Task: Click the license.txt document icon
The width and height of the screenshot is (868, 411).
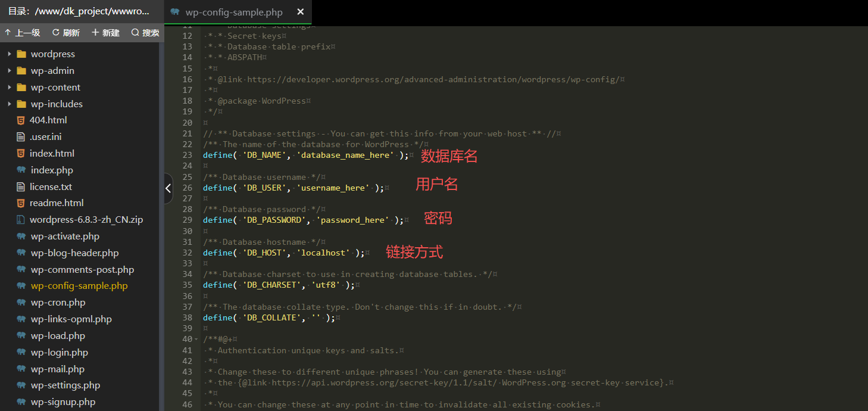Action: click(x=21, y=186)
